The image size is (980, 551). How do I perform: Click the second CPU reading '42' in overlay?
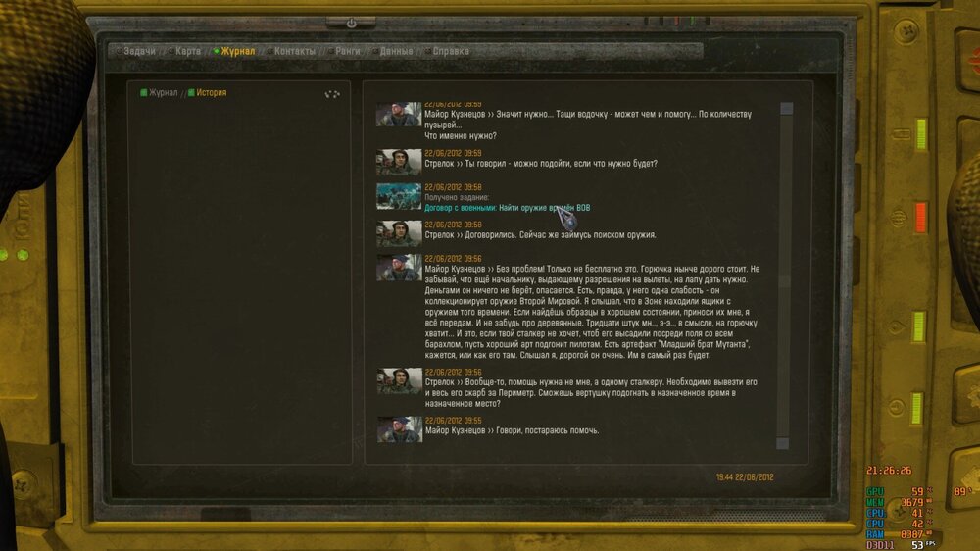click(917, 524)
